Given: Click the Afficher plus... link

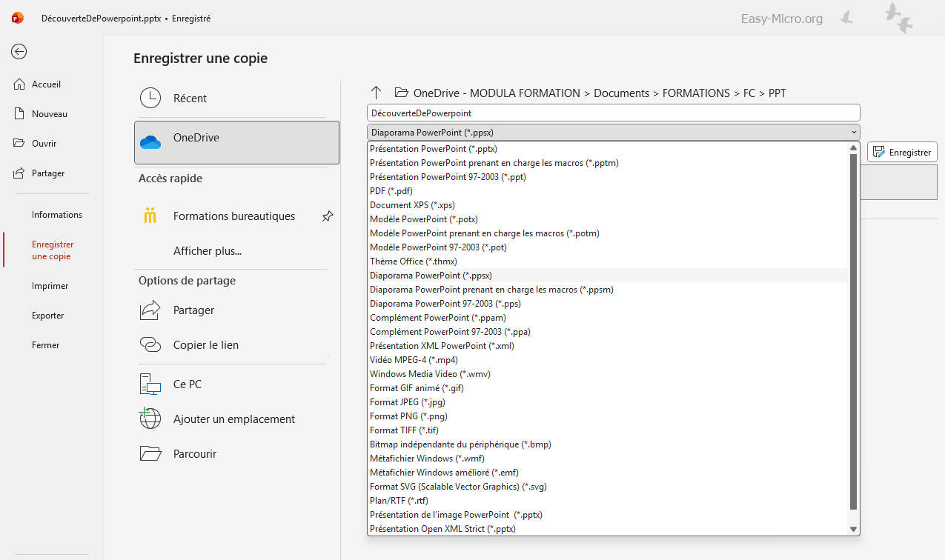Looking at the screenshot, I should click(x=208, y=251).
